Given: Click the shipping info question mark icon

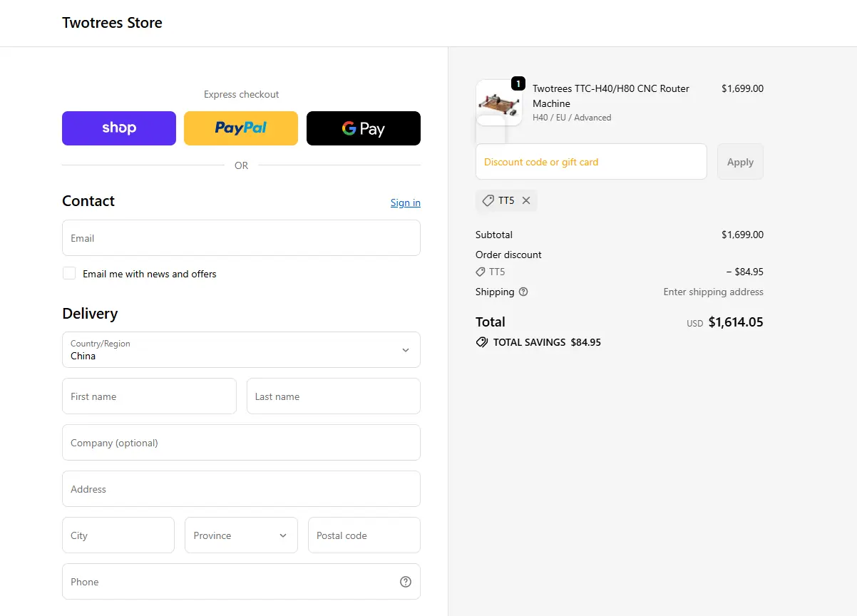Looking at the screenshot, I should [523, 292].
